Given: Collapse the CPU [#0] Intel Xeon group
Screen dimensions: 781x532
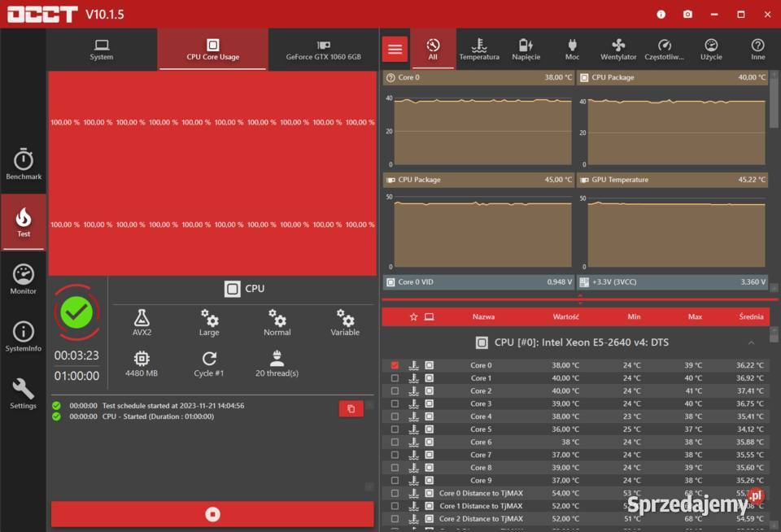Looking at the screenshot, I should (751, 342).
